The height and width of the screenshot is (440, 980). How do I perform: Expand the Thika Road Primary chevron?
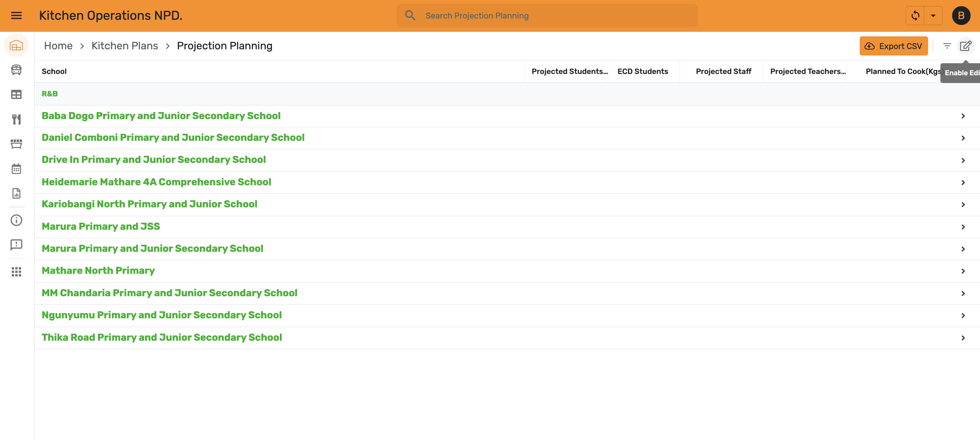[x=963, y=338]
